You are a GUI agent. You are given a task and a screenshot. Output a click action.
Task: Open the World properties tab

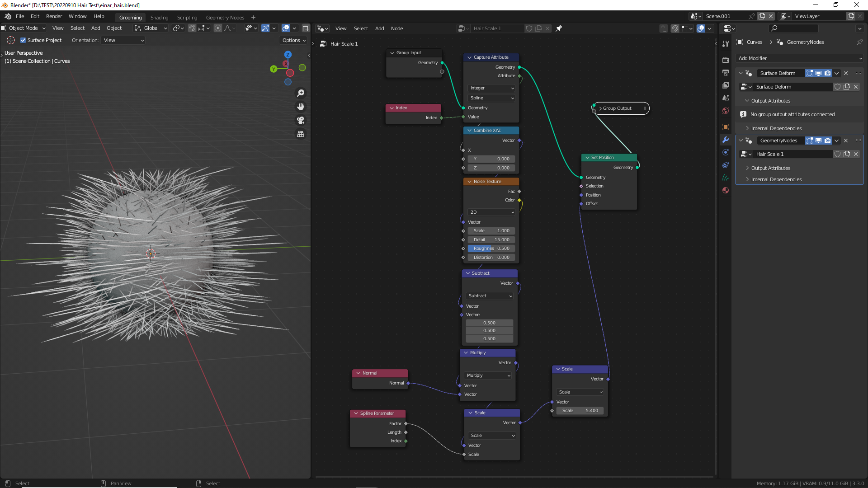pyautogui.click(x=726, y=111)
